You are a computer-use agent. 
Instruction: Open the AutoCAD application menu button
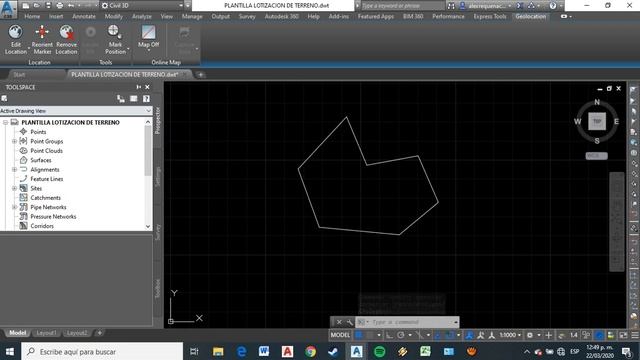click(9, 9)
